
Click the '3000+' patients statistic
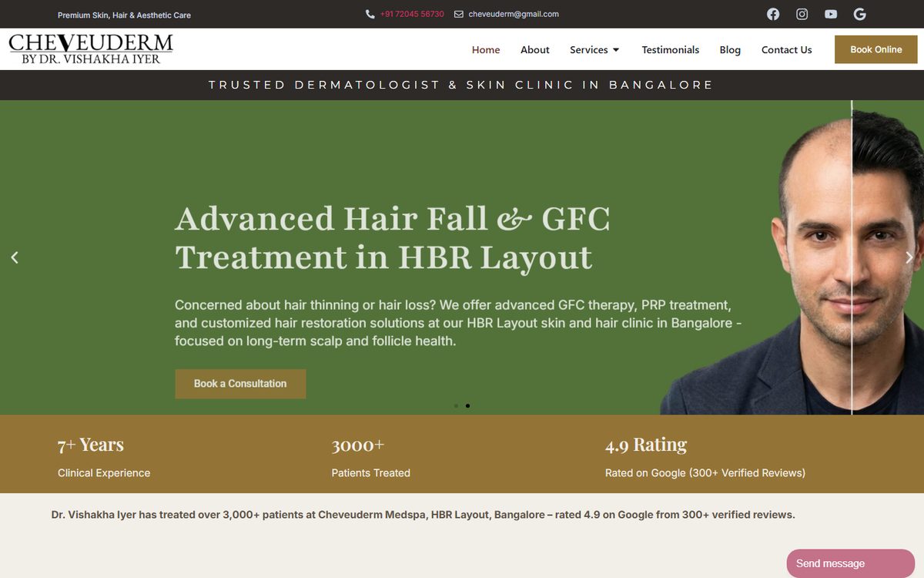pyautogui.click(x=358, y=445)
